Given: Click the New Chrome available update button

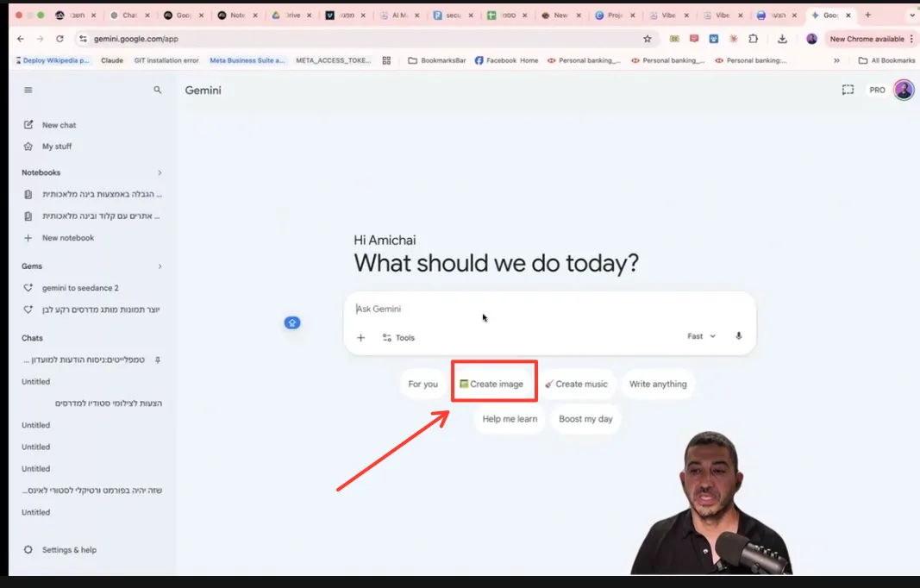Looking at the screenshot, I should (x=867, y=39).
